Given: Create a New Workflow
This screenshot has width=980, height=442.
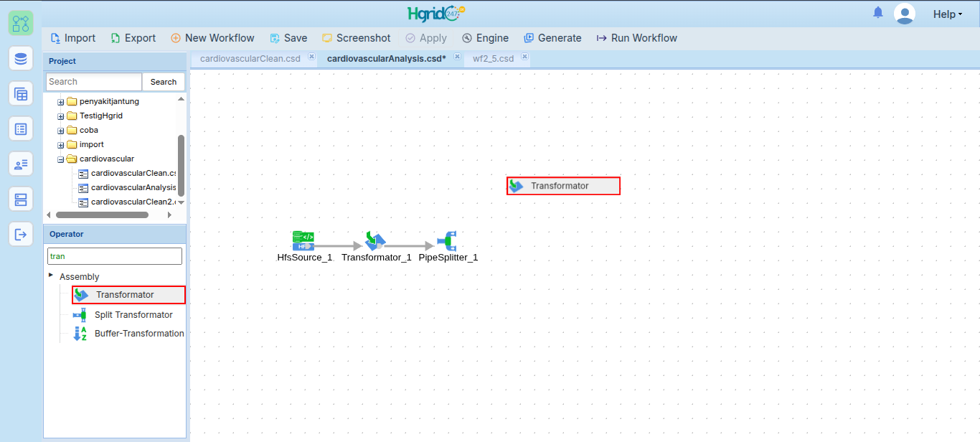Looking at the screenshot, I should (212, 38).
